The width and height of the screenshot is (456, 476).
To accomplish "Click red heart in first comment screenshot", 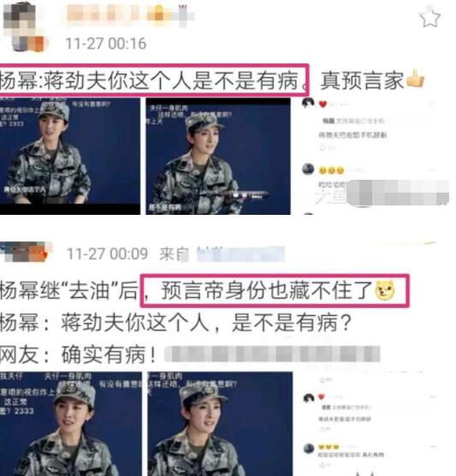I will coord(323,104).
